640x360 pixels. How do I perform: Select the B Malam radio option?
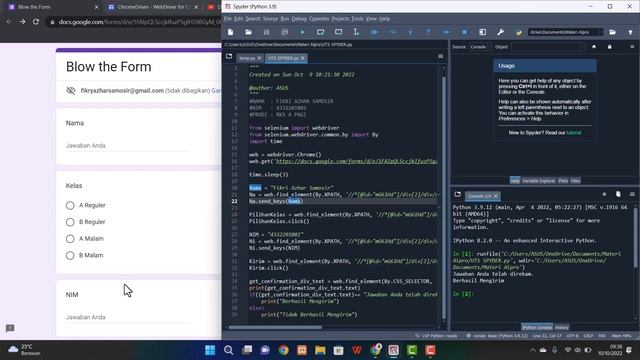tap(70, 256)
